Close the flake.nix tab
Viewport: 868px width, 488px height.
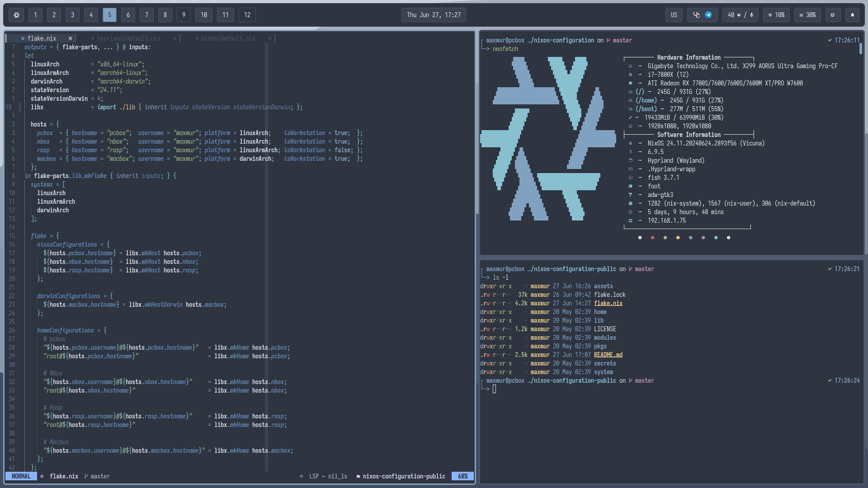[70, 38]
